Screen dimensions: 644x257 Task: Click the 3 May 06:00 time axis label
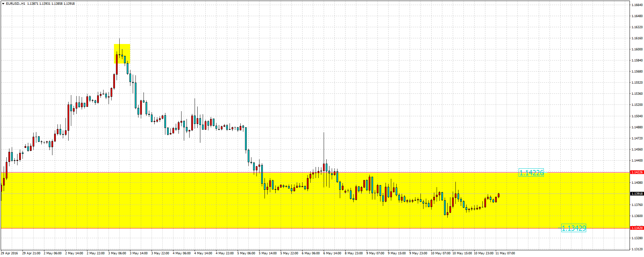tap(117, 253)
